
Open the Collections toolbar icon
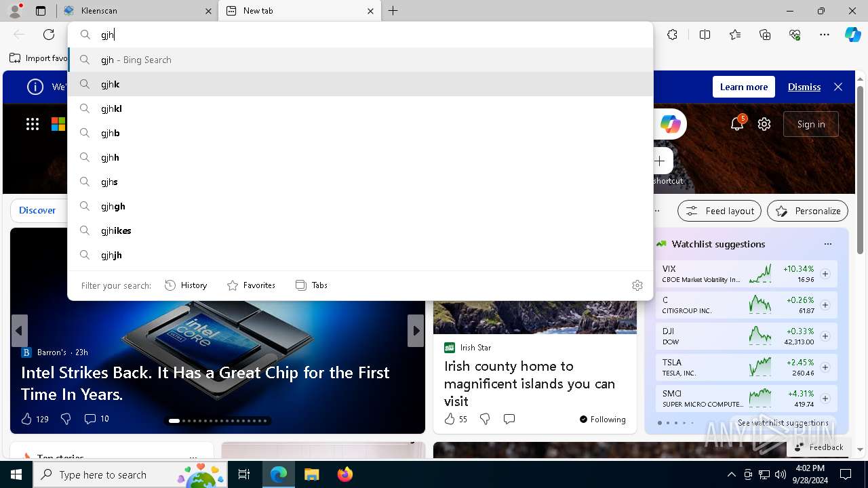click(x=765, y=35)
